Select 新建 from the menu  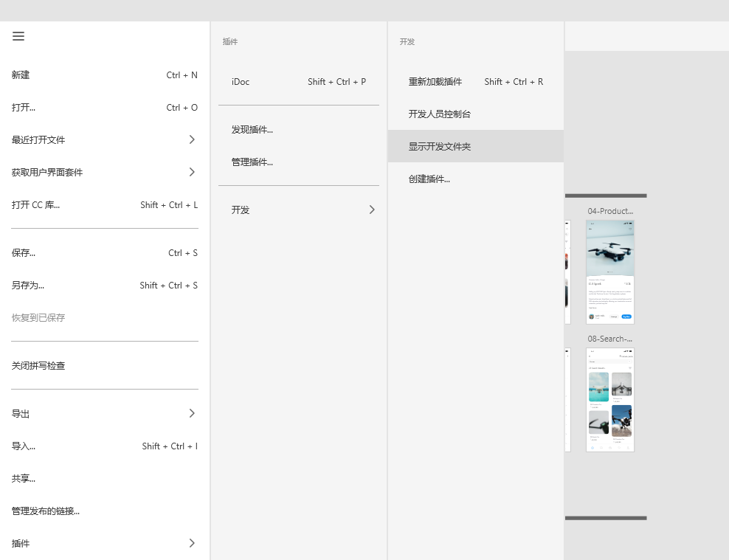(x=21, y=75)
